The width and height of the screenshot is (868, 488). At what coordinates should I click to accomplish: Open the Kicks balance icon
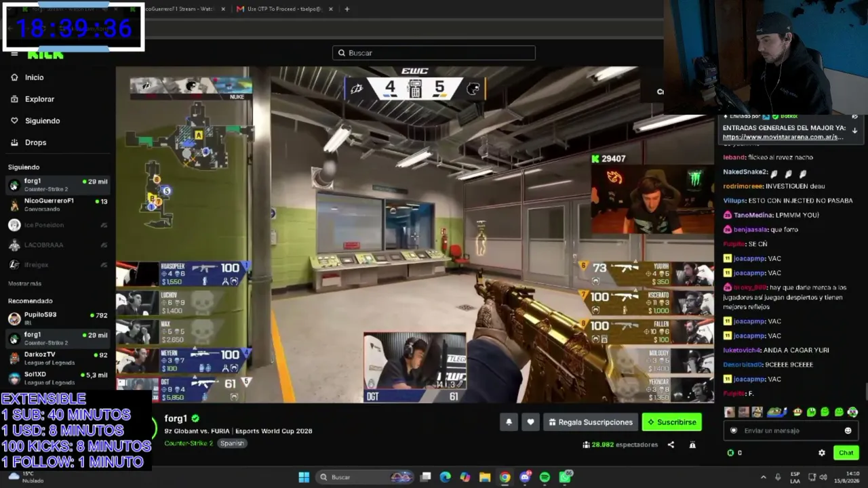coord(730,453)
